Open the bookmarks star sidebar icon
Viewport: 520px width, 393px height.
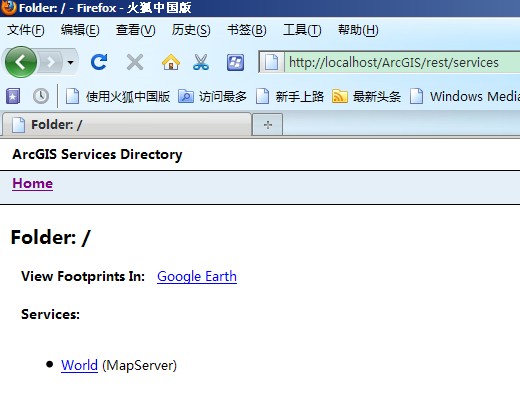point(13,96)
